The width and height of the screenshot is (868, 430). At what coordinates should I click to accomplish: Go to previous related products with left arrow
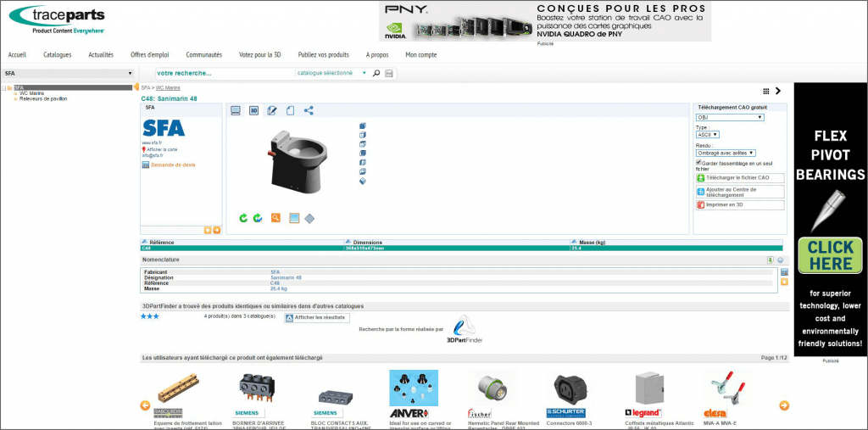click(x=145, y=405)
